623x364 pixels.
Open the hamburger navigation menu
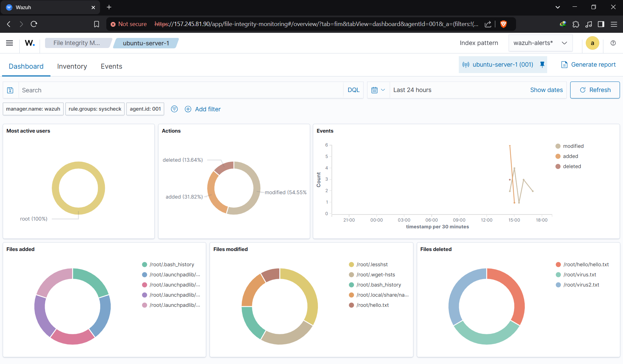point(9,43)
